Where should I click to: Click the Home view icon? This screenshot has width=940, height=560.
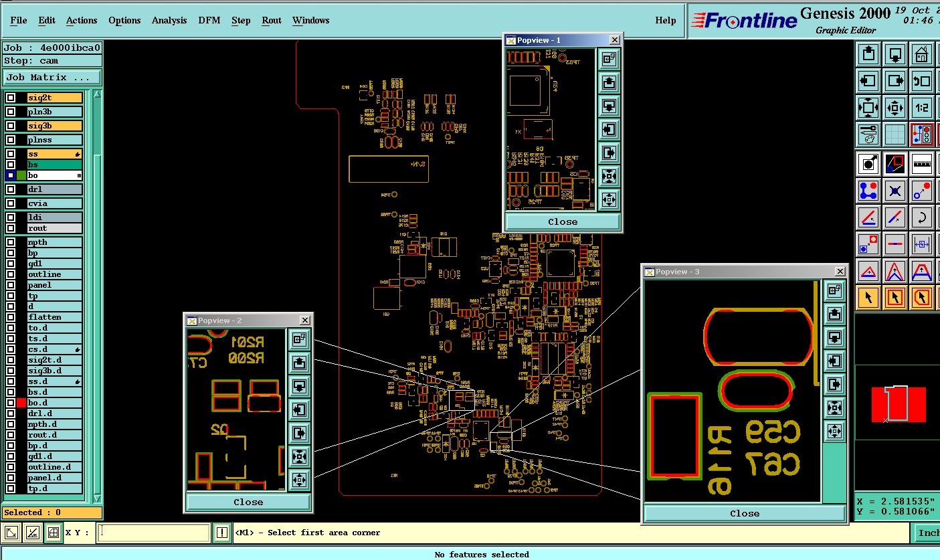(x=922, y=54)
